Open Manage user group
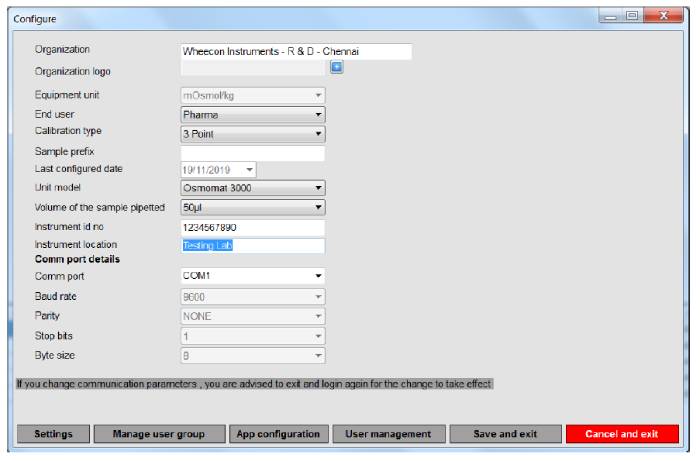700x461 pixels. tap(159, 434)
